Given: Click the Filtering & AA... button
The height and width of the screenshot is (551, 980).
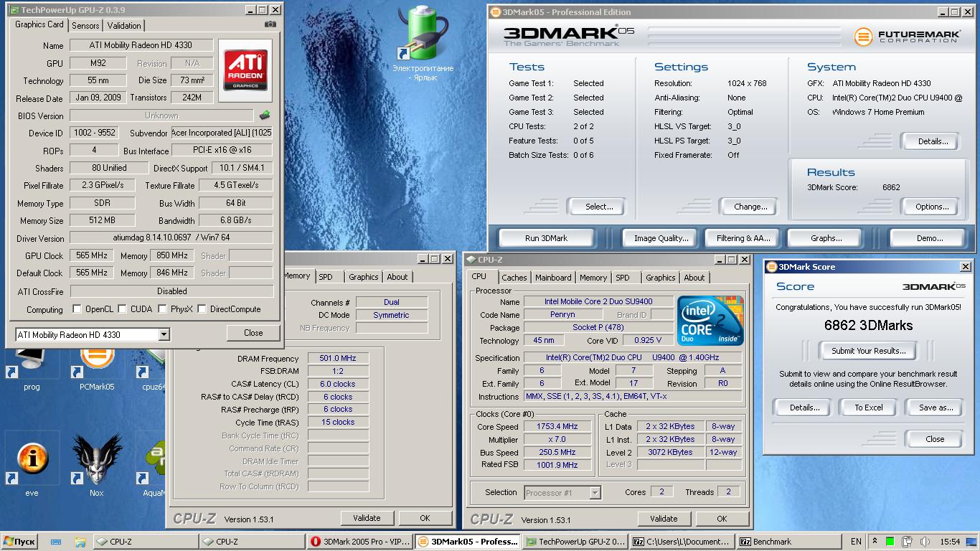Looking at the screenshot, I should point(743,238).
